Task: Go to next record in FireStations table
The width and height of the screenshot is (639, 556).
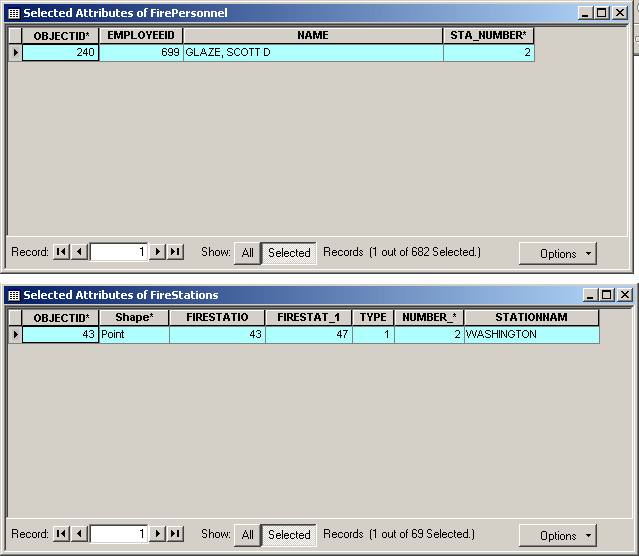Action: pos(157,534)
